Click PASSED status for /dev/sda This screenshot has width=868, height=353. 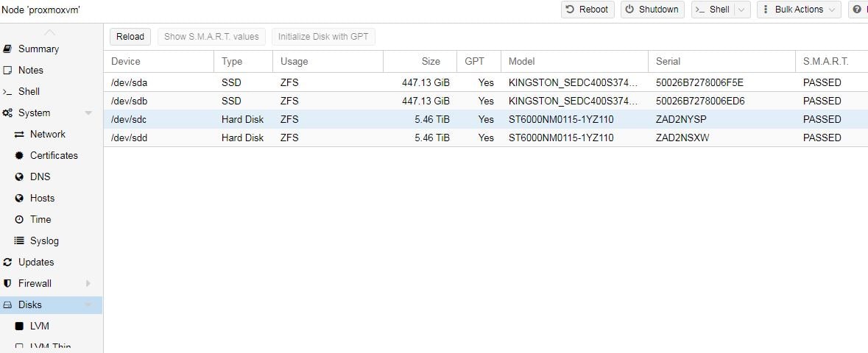pos(822,82)
